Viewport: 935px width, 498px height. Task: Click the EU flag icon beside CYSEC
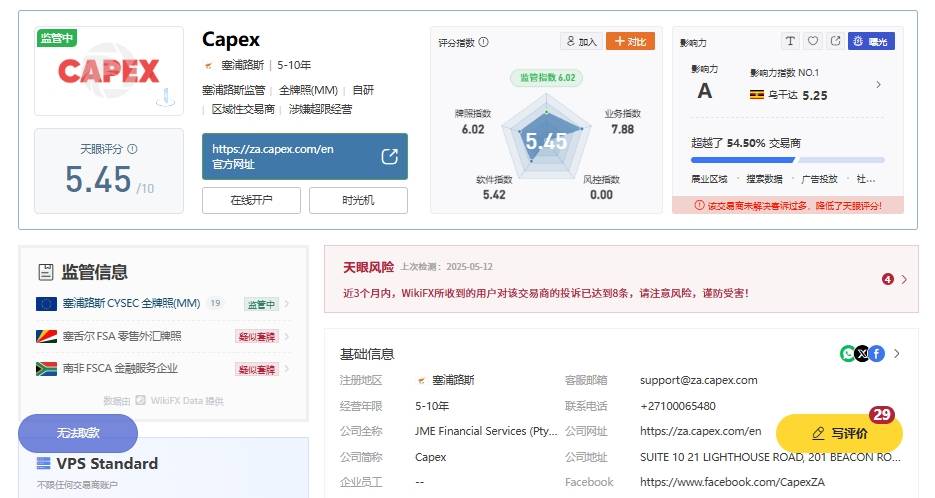[47, 304]
